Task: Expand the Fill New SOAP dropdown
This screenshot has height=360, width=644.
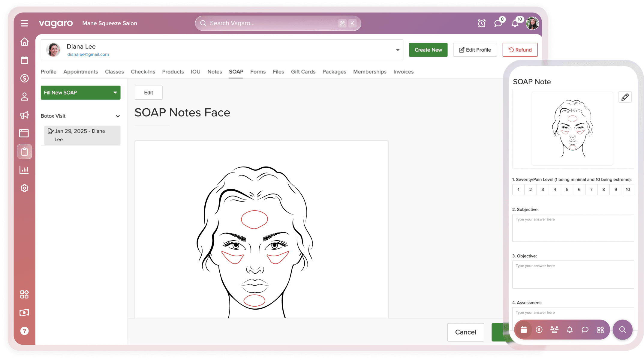Action: 115,93
